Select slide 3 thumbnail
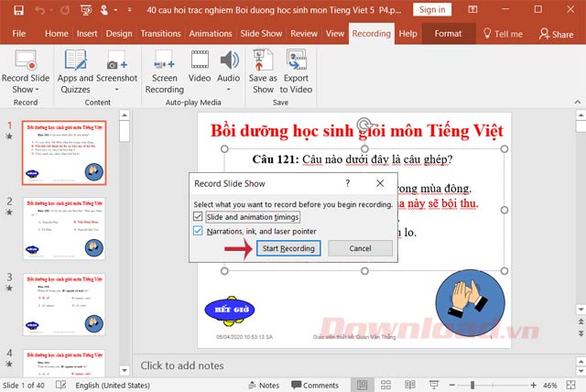Image resolution: width=586 pixels, height=392 pixels. [64, 305]
